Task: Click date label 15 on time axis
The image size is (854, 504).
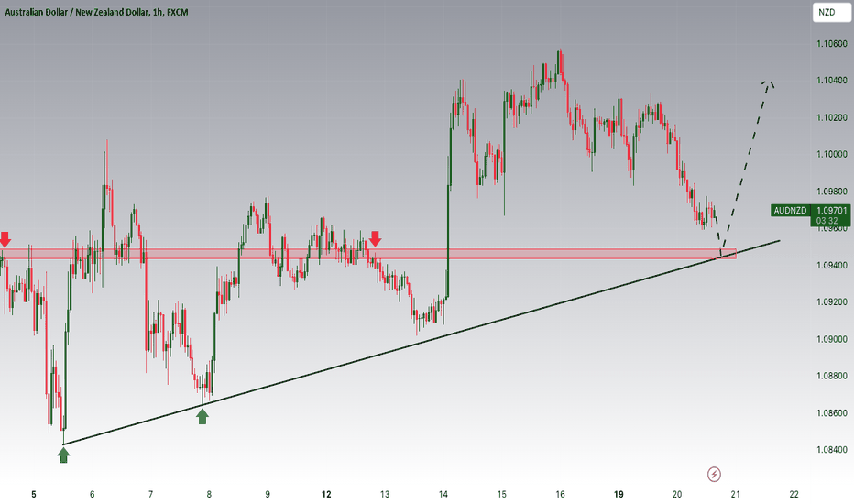Action: pyautogui.click(x=501, y=494)
